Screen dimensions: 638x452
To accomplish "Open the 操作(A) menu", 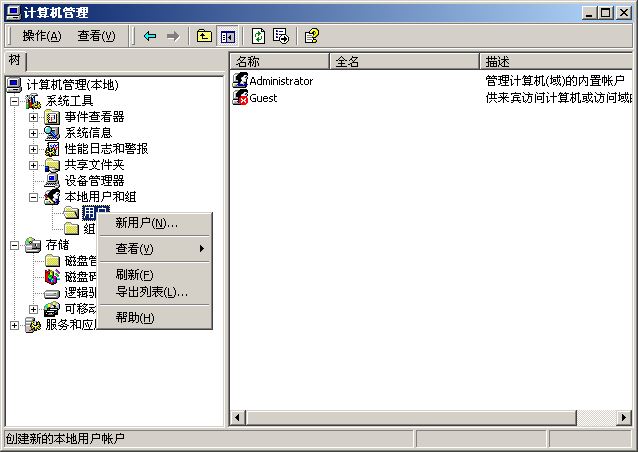I will pos(42,36).
